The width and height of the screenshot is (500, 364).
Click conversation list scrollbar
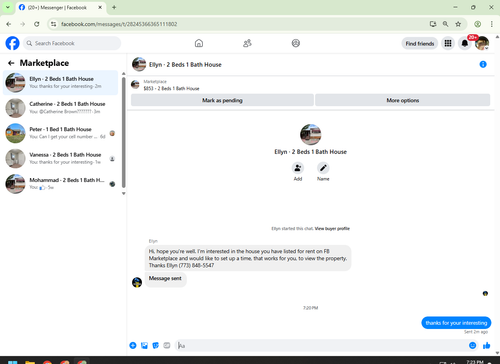(x=124, y=132)
